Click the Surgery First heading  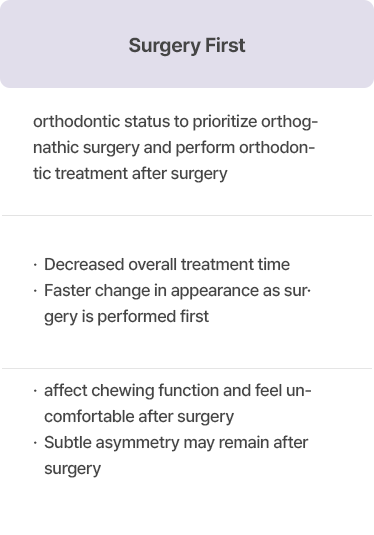coord(187,46)
